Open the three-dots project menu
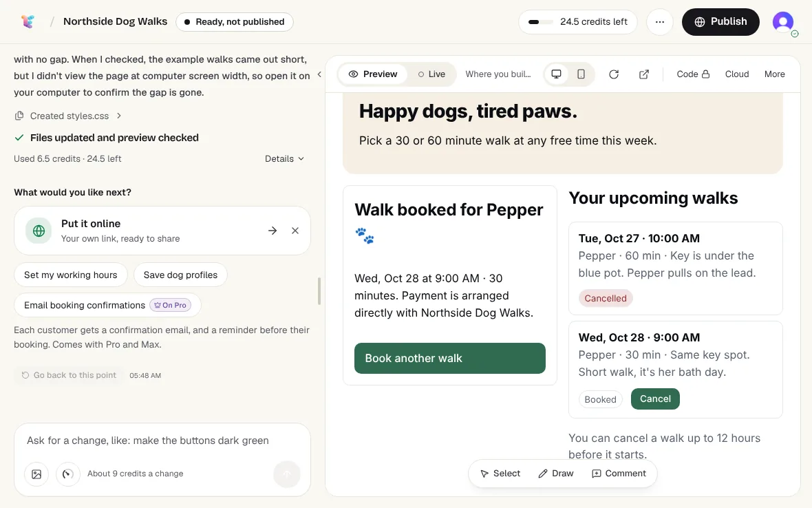 (x=659, y=22)
